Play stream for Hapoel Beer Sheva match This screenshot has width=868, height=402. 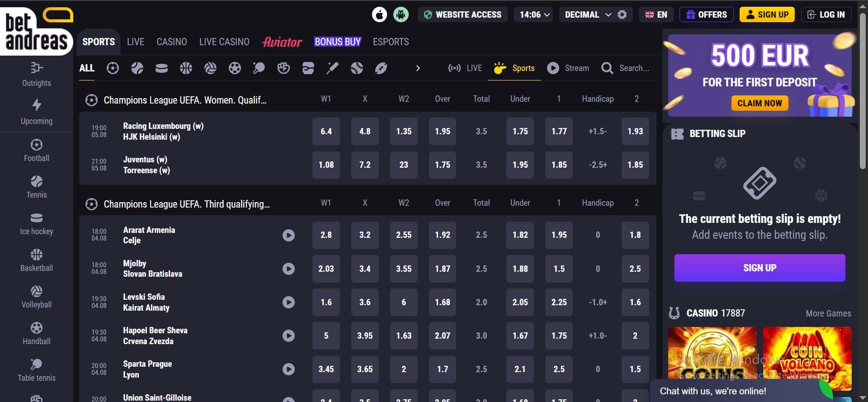point(288,336)
